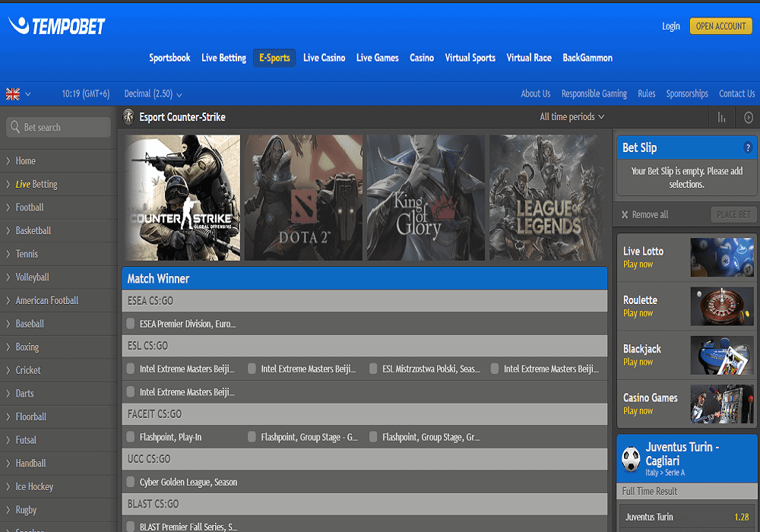Click the Login link
The height and width of the screenshot is (532, 760).
[x=671, y=26]
